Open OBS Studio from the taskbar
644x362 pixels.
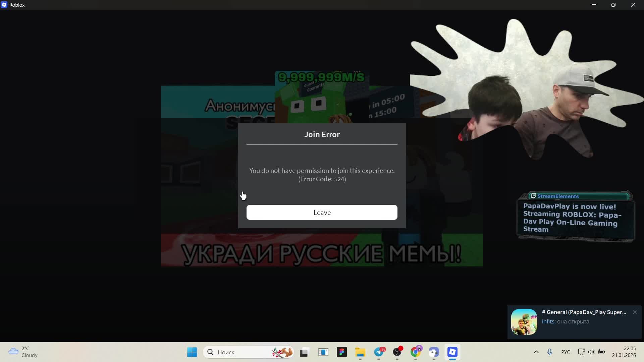point(397,352)
